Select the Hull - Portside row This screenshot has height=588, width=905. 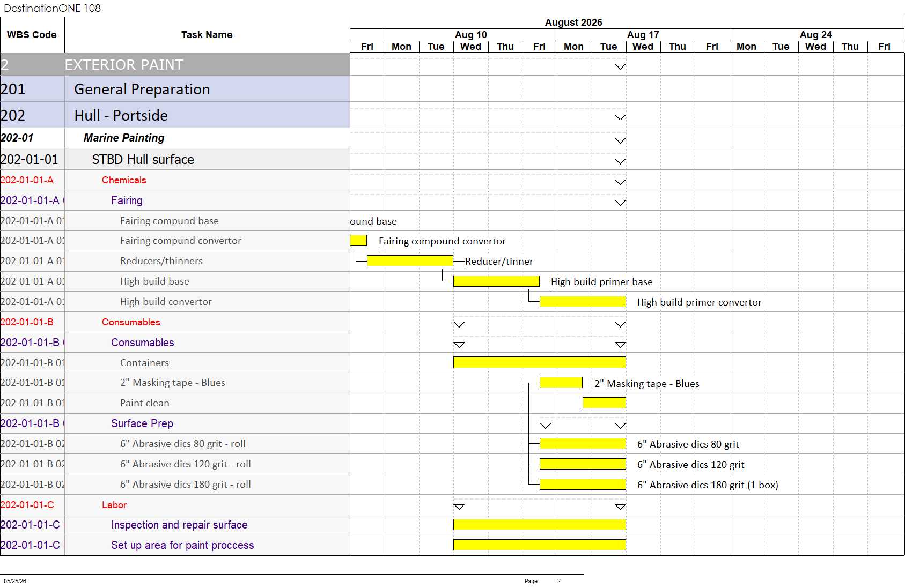[x=175, y=115]
